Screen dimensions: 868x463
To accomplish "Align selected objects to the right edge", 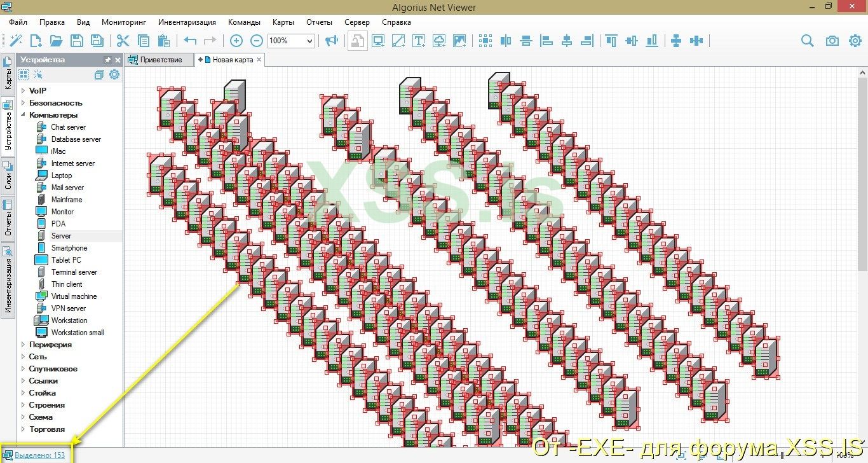I will tap(587, 41).
